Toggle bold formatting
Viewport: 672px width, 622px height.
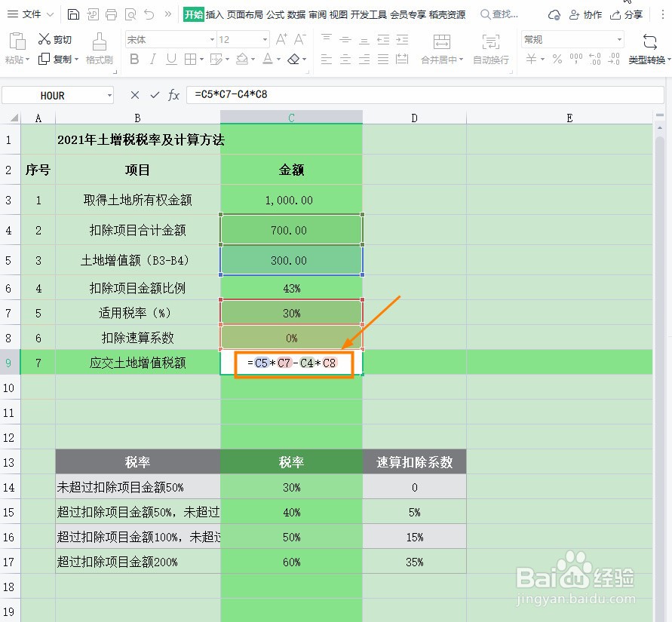click(x=133, y=58)
